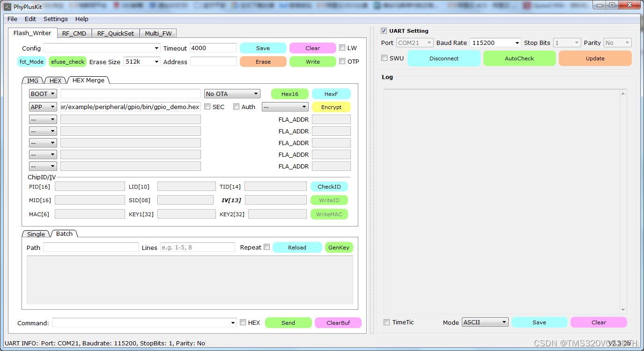The height and width of the screenshot is (351, 644).
Task: Click the Save log button
Action: point(539,322)
